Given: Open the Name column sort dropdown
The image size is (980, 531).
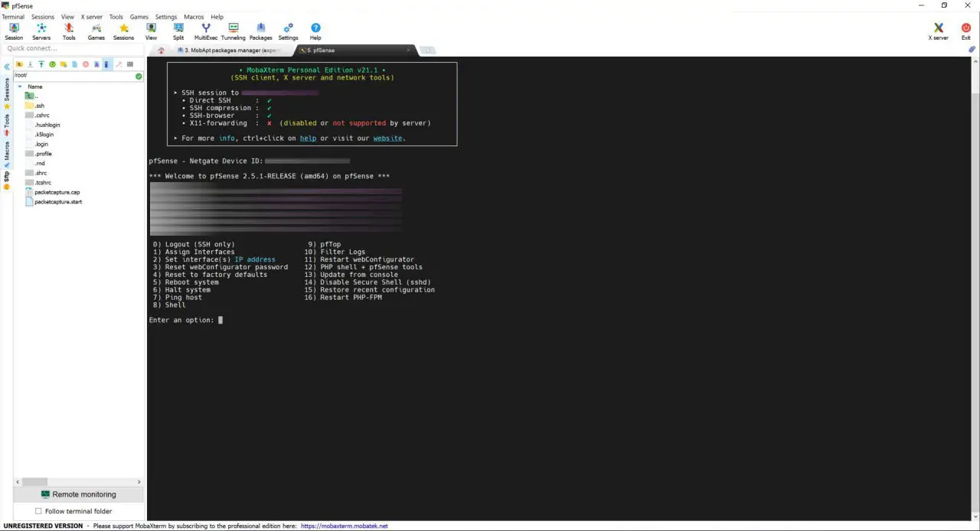Looking at the screenshot, I should [x=20, y=86].
